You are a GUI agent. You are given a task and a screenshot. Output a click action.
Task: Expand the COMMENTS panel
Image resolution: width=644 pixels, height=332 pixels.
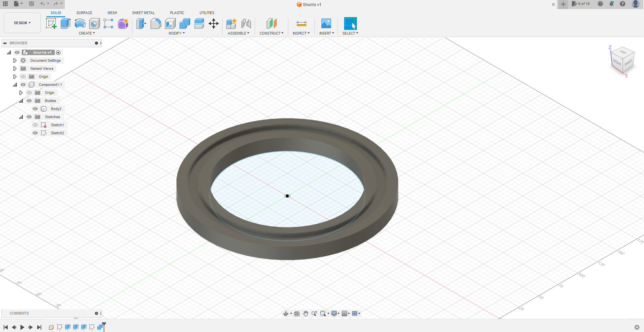[x=96, y=313]
